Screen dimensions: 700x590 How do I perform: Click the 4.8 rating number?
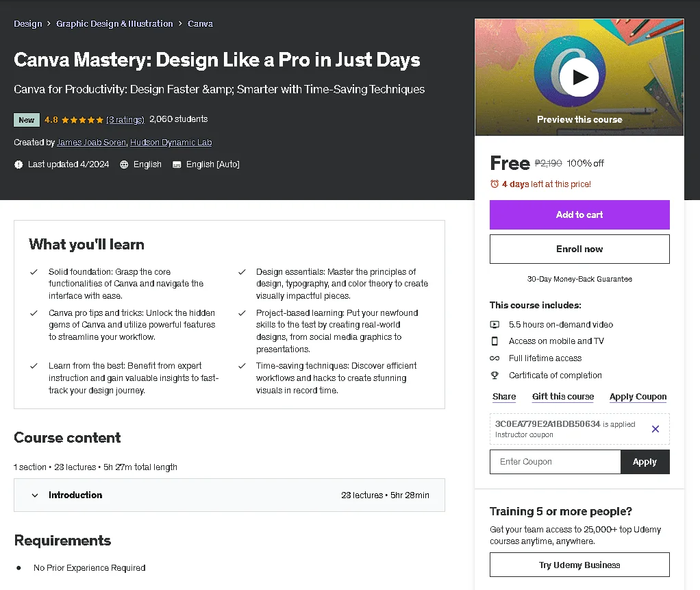(x=51, y=120)
